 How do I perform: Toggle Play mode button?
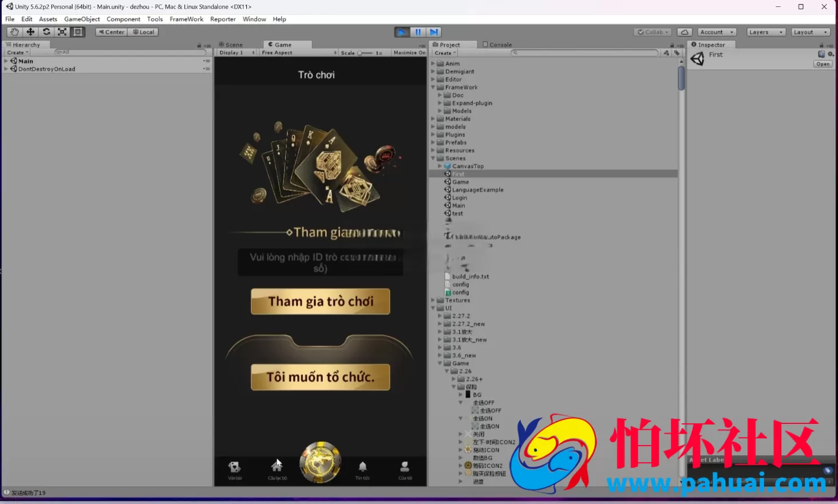pos(402,32)
